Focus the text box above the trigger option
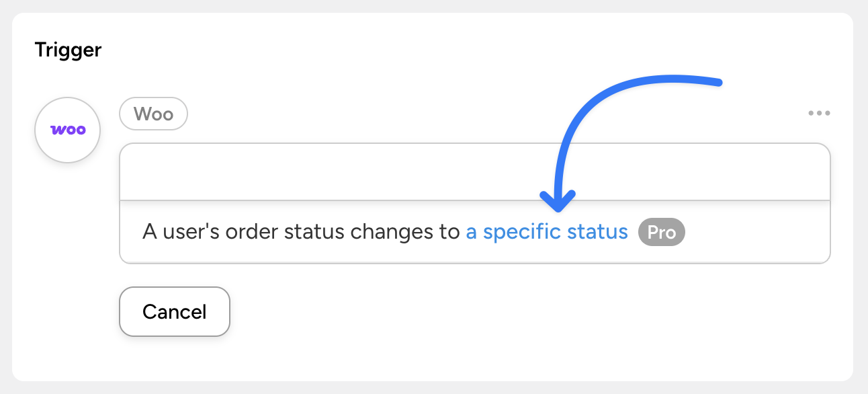This screenshot has width=868, height=394. click(474, 172)
